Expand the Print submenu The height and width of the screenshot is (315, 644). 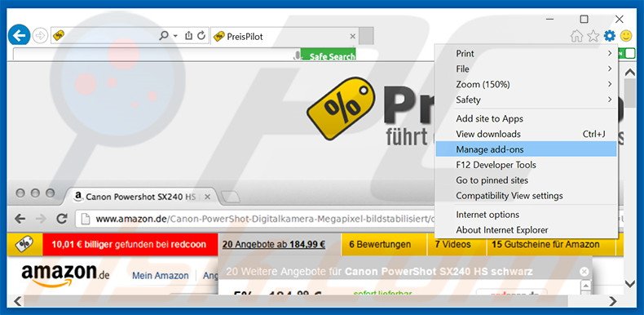pos(527,54)
